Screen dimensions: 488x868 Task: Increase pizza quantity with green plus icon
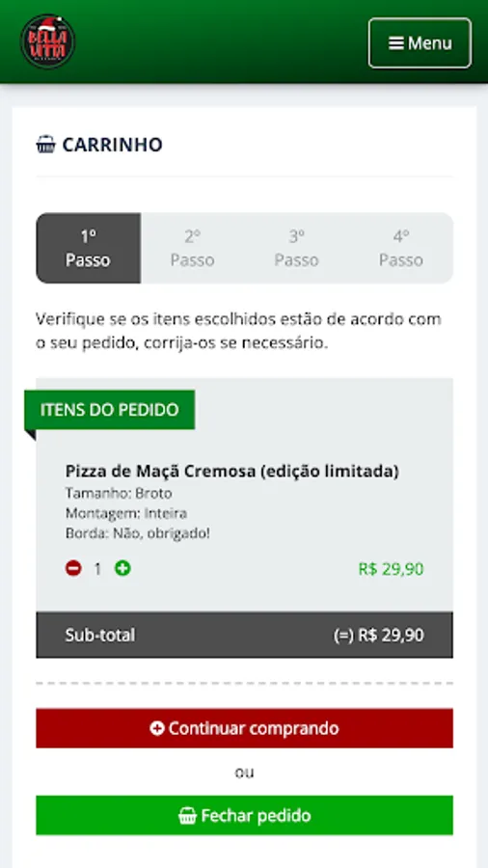click(122, 568)
